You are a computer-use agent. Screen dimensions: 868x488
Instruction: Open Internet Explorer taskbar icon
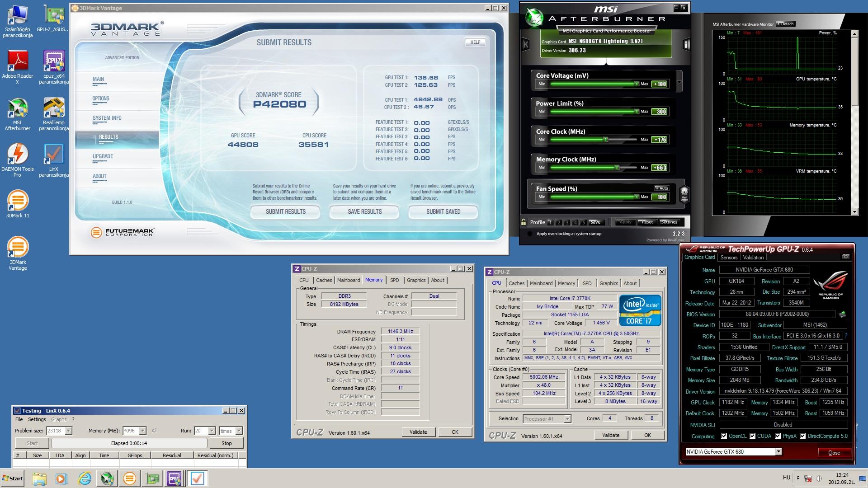pos(85,479)
